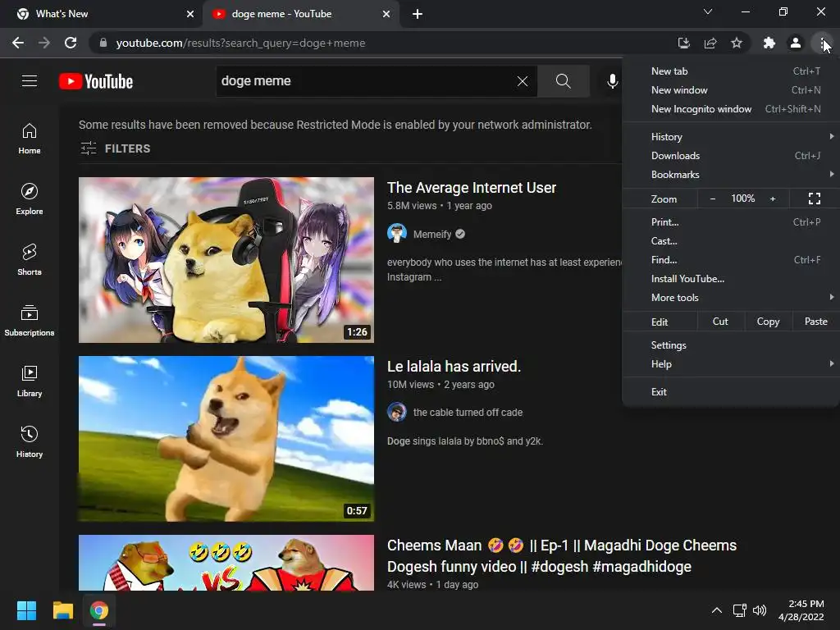This screenshot has width=840, height=630.
Task: Click browser forward arrow
Action: point(44,43)
